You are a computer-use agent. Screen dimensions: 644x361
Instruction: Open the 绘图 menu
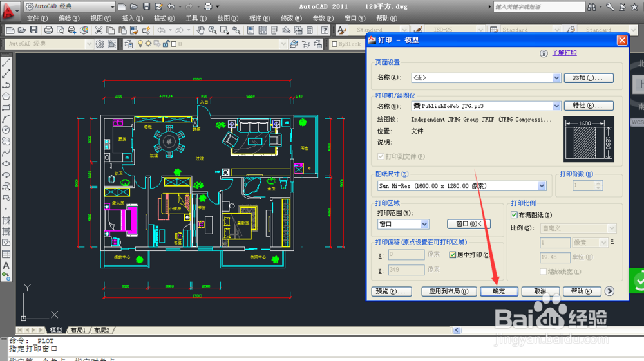(227, 19)
